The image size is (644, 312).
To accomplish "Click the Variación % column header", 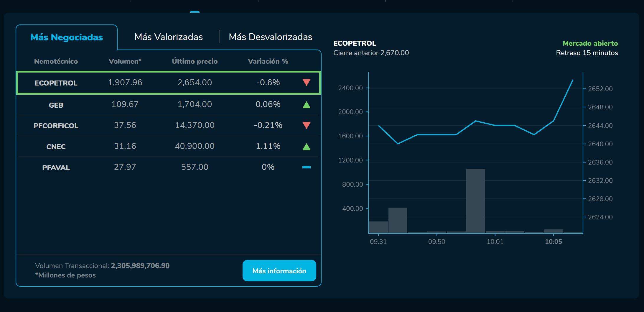I will (x=268, y=61).
